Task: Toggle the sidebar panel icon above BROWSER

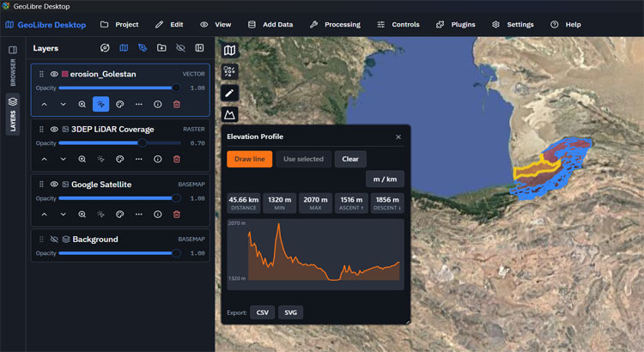Action: (13, 50)
